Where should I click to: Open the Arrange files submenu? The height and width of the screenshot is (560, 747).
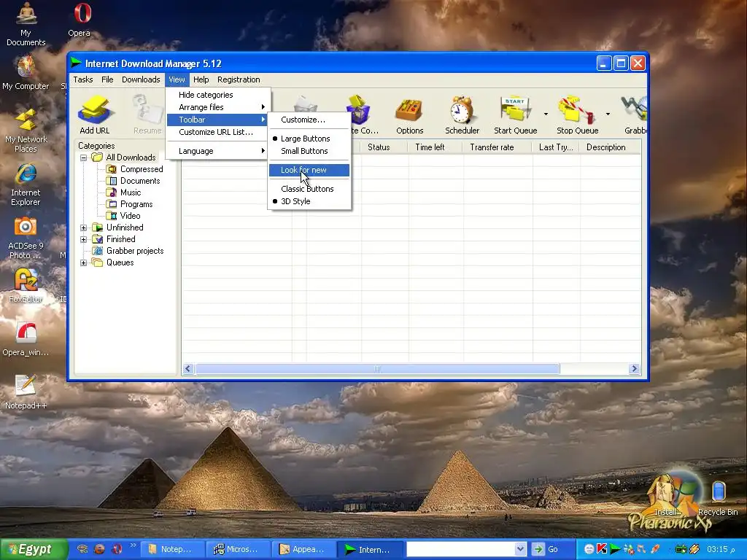[x=217, y=107]
